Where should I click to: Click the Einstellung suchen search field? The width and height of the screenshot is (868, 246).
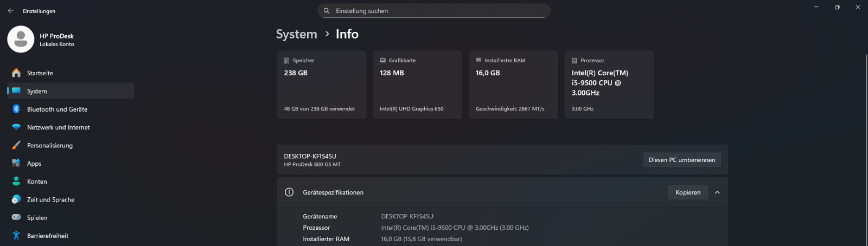[x=434, y=11]
